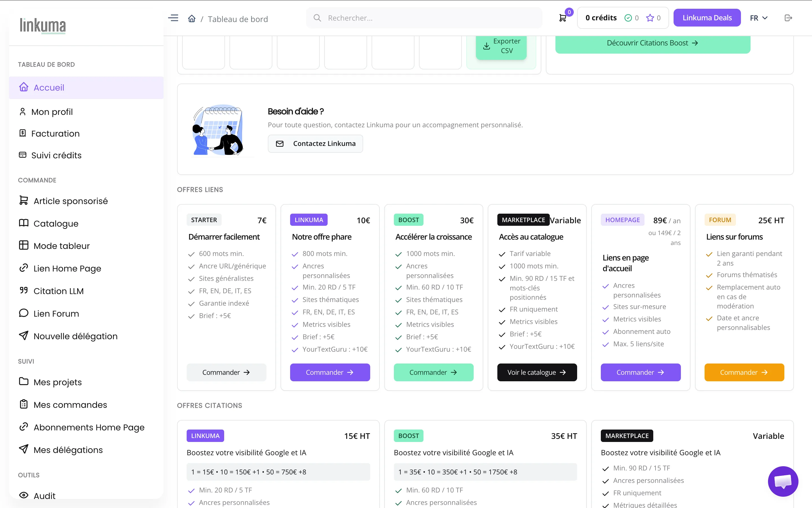The image size is (812, 508).
Task: Click Commander on the Linkuma 10€ offer
Action: tap(330, 372)
